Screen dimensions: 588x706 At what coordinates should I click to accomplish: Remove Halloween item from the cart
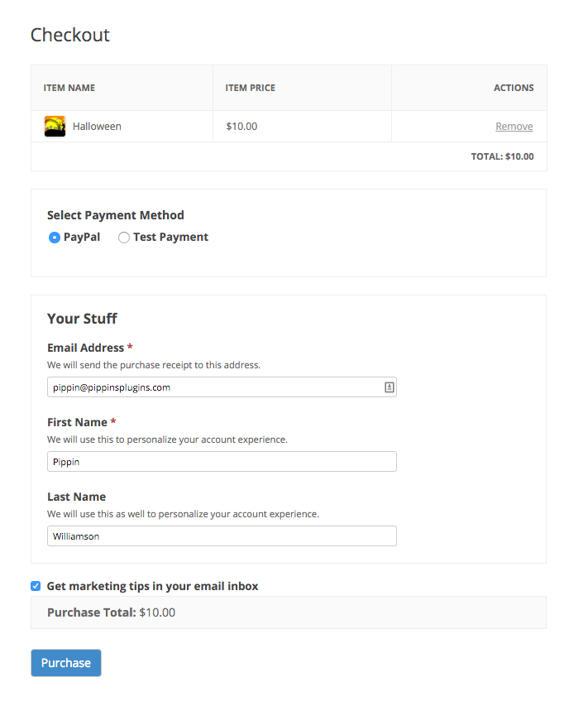(x=514, y=127)
